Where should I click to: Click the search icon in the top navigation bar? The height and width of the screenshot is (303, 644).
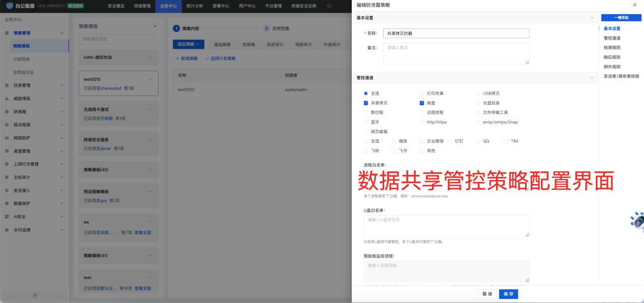[x=329, y=6]
